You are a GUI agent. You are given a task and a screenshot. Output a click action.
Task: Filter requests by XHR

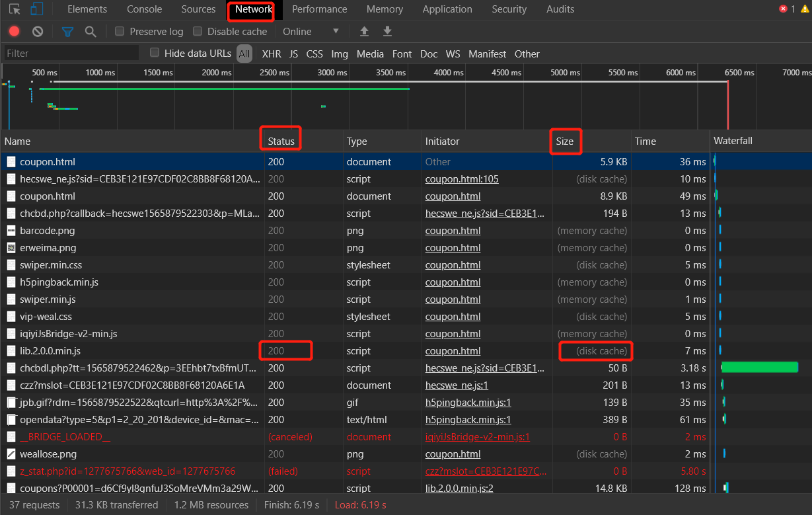pos(272,54)
